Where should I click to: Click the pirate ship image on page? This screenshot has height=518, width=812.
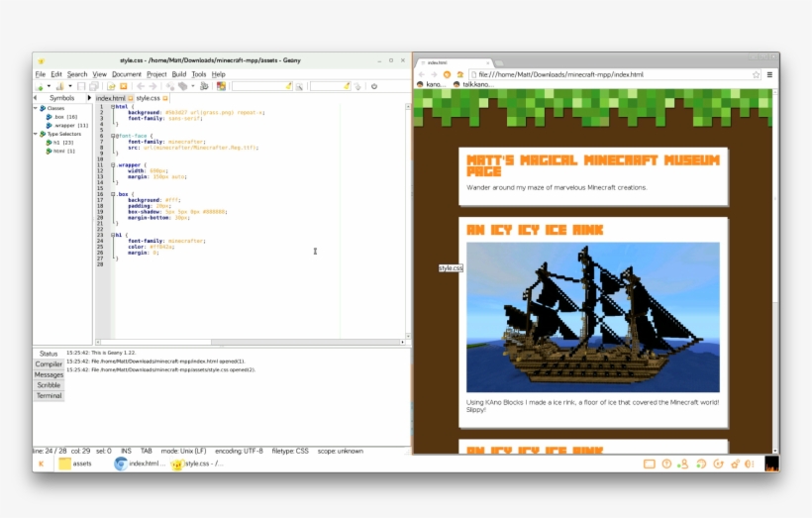tap(593, 317)
